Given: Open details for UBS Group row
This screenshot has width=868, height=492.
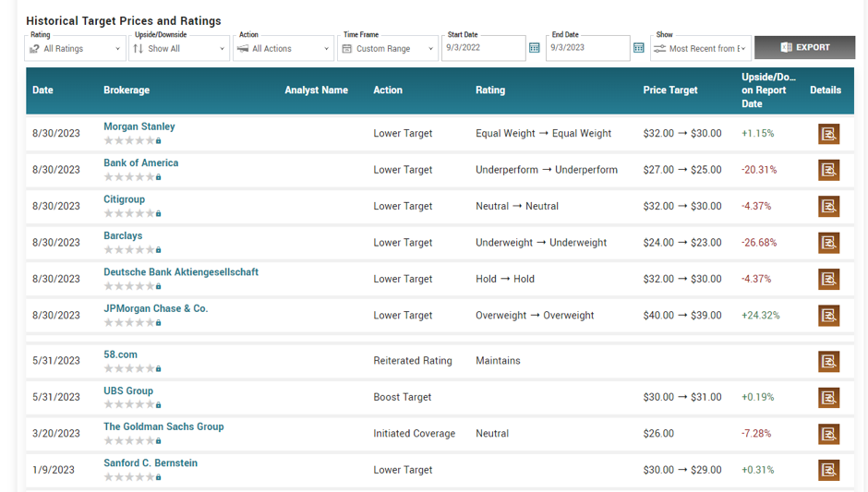Looking at the screenshot, I should pos(828,397).
